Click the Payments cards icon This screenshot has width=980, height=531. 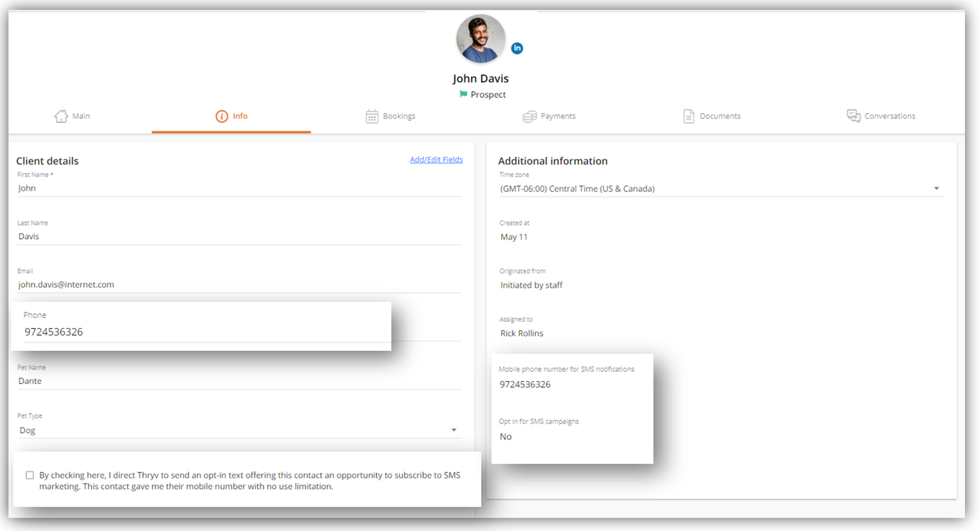pos(530,116)
